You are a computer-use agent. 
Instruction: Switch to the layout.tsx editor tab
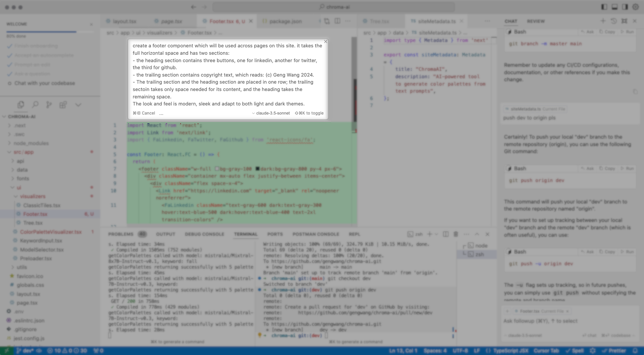pos(124,21)
